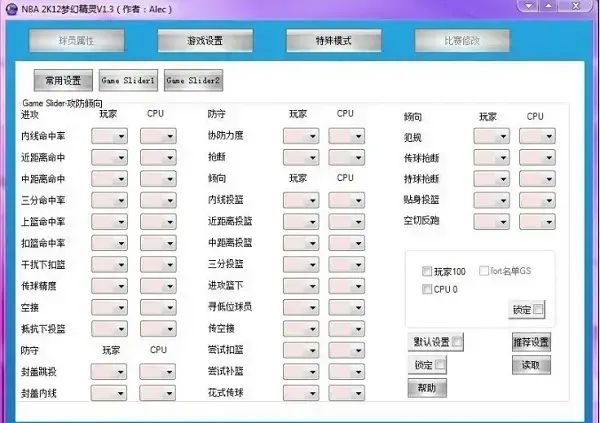Open 三分命中率 玩家 dropdown

pos(109,200)
